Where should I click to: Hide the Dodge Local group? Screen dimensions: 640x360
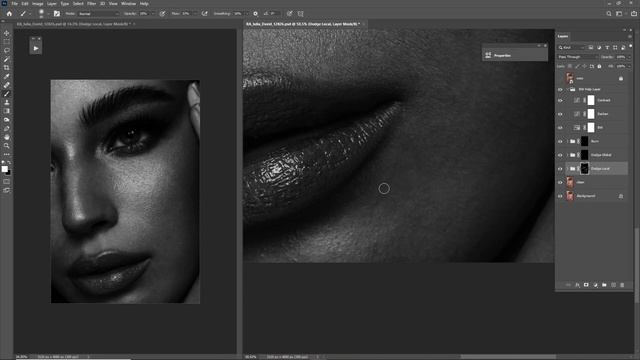pos(560,169)
